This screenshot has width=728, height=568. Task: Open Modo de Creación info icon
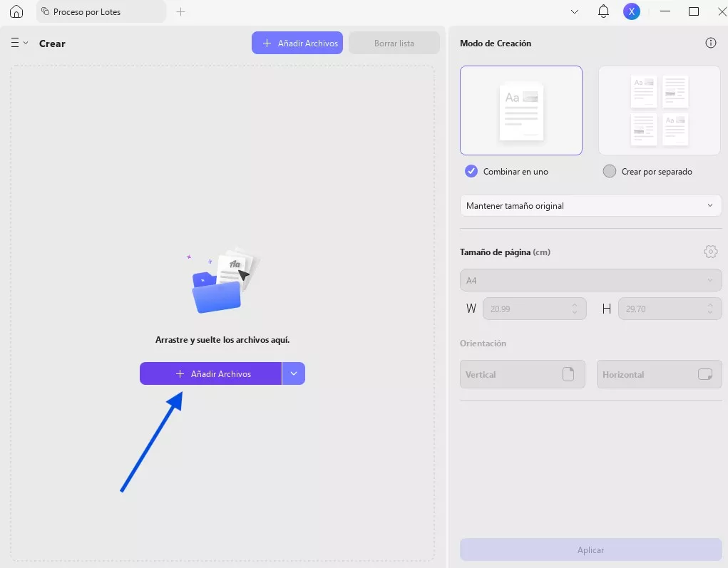point(710,43)
